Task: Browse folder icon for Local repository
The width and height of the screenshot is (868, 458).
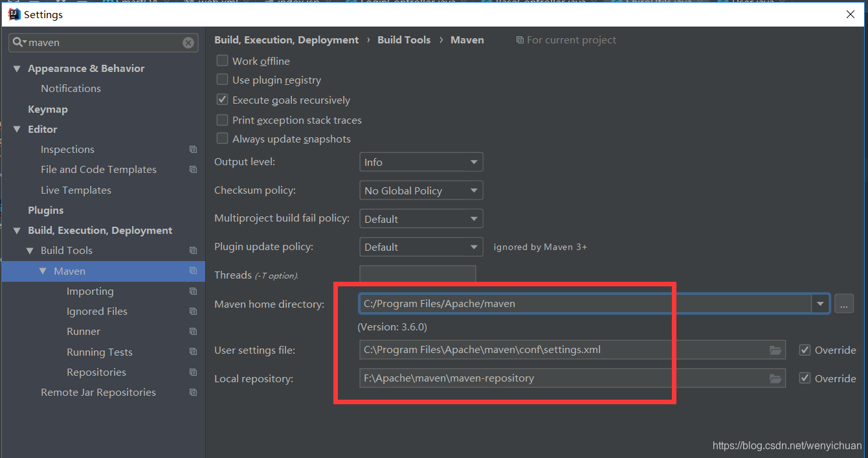Action: (775, 378)
